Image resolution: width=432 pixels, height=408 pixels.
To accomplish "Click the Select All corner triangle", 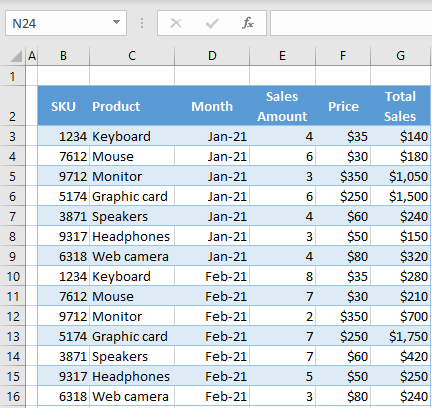I will 16,56.
